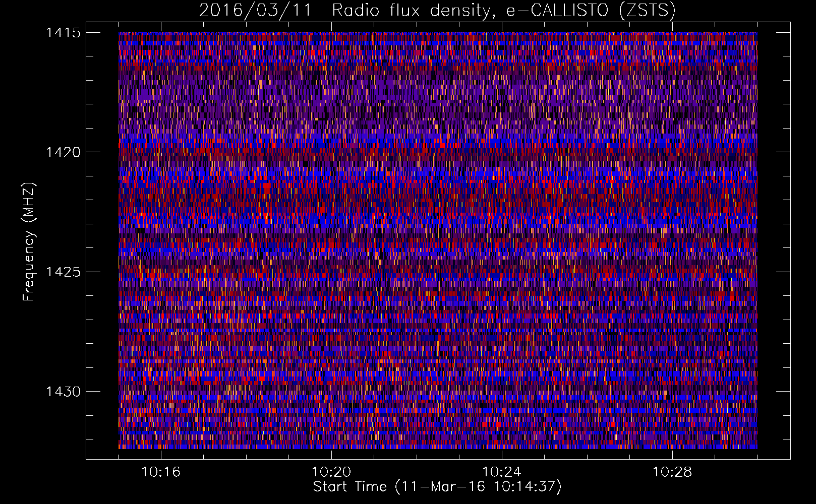Click the '1420' frequency axis label
Viewport: 816px width, 504px height.
[x=63, y=152]
